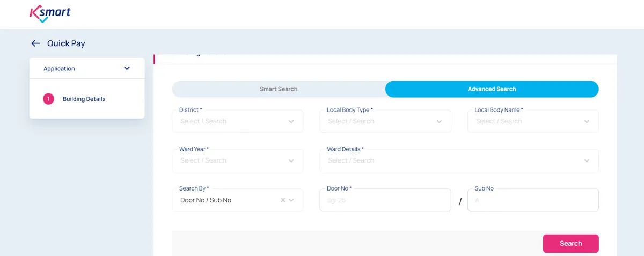Click the Quick Pay page title
Viewport: 644px width, 256px height.
[x=66, y=43]
